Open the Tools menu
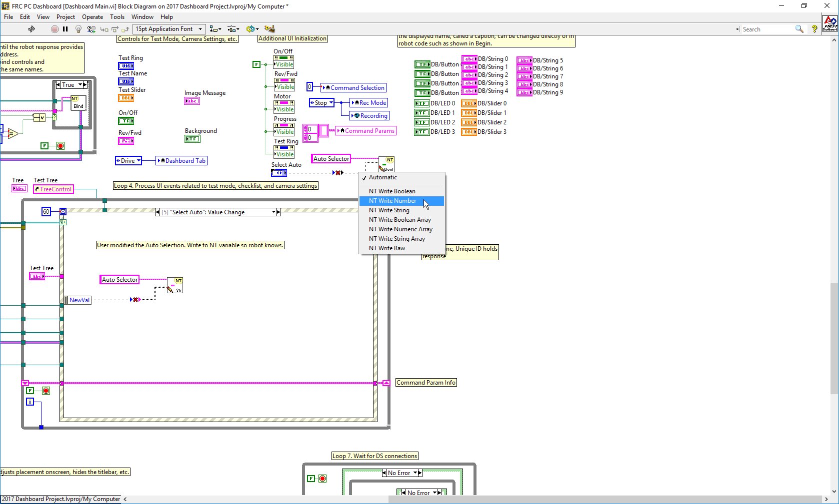Image resolution: width=839 pixels, height=504 pixels. coord(117,17)
